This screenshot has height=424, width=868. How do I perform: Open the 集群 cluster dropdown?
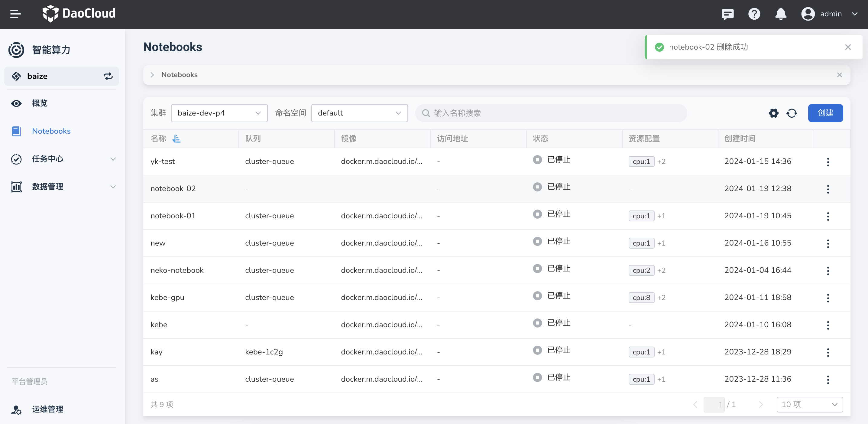point(219,113)
